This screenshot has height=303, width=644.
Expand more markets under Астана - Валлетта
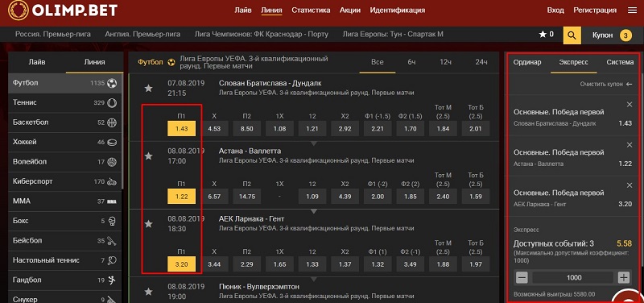[314, 211]
